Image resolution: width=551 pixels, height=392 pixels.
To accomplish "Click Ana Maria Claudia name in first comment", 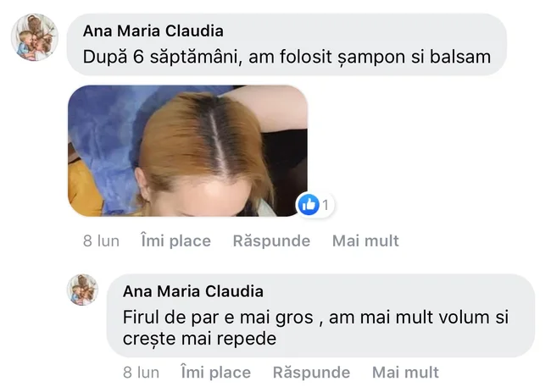I will [x=153, y=30].
